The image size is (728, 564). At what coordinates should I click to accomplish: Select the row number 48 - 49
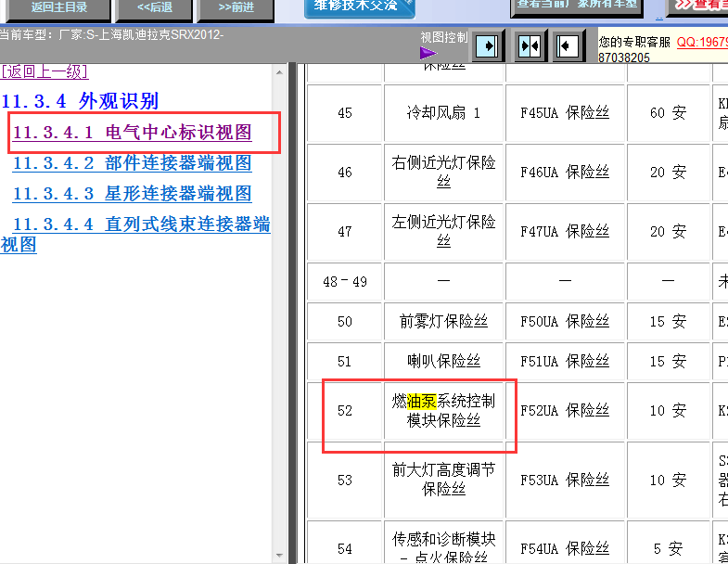click(344, 281)
